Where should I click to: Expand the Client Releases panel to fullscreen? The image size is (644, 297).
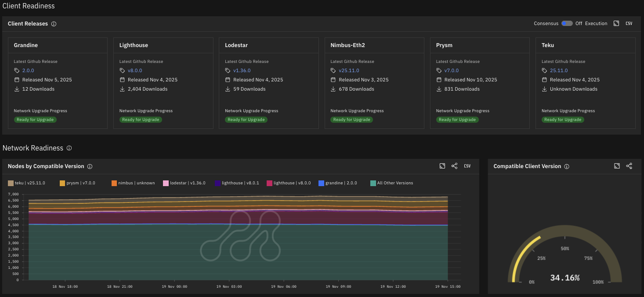click(616, 24)
